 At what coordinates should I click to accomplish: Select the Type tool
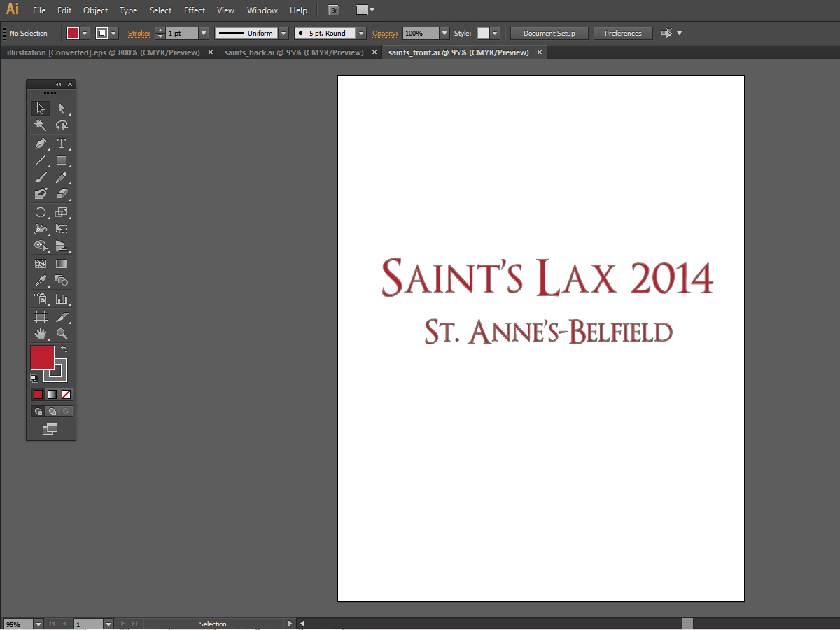click(62, 143)
